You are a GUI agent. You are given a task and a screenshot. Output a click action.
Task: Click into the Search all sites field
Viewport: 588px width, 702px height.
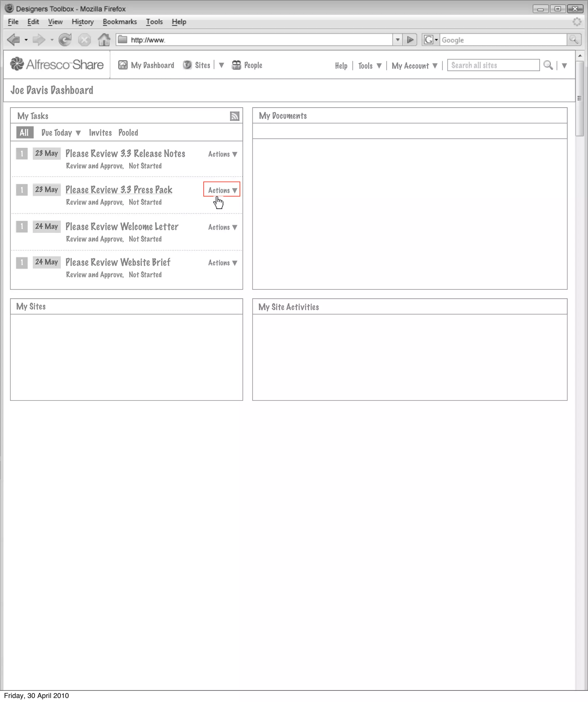coord(493,65)
